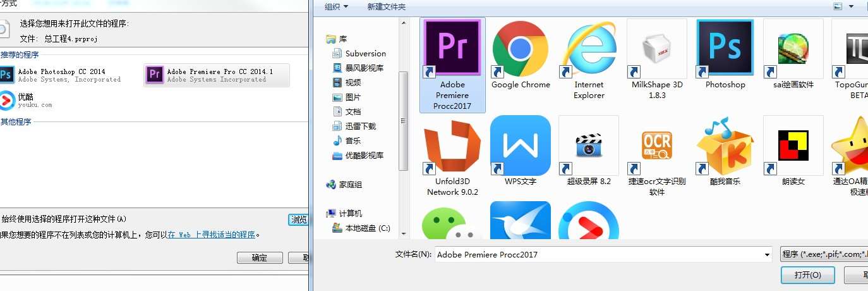Screen dimensions: 868x291
Task: Open 家庭组 in navigation pane
Action: tap(344, 185)
